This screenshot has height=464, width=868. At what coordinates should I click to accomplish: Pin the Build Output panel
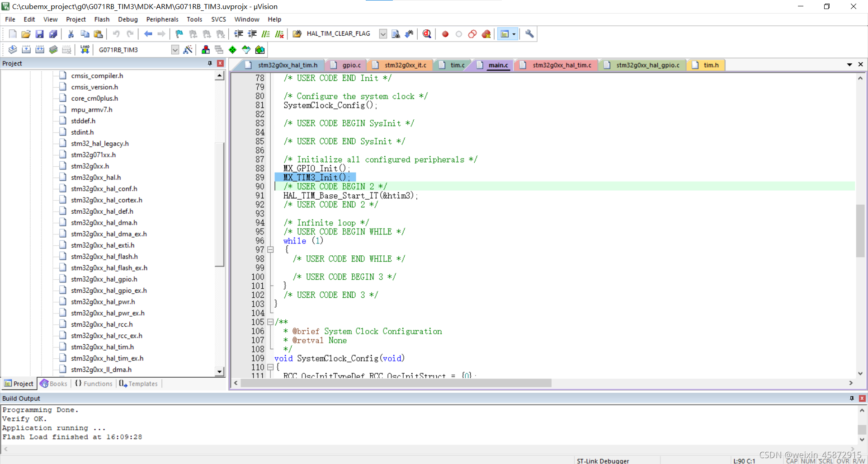[852, 398]
